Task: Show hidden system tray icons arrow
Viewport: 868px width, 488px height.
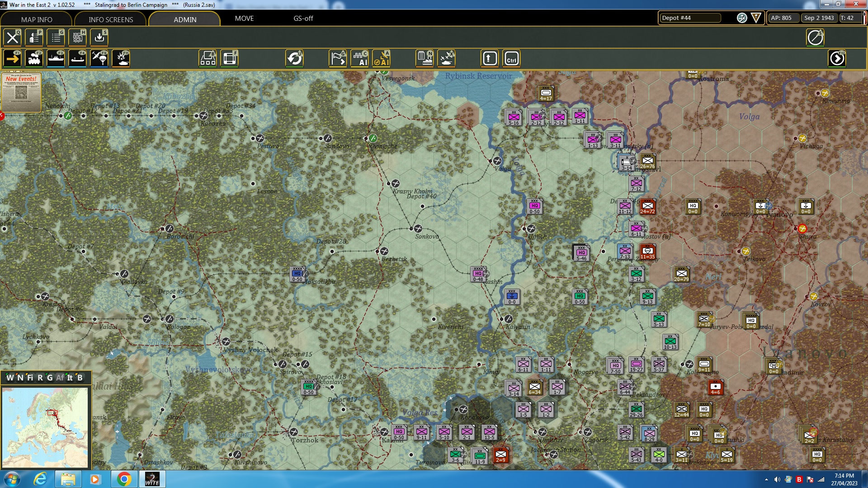Action: pos(766,479)
